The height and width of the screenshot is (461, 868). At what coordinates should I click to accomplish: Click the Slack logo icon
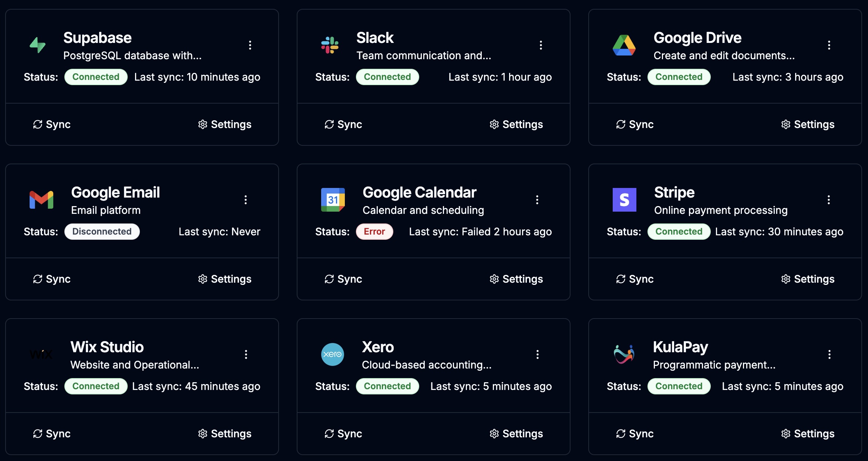point(330,45)
